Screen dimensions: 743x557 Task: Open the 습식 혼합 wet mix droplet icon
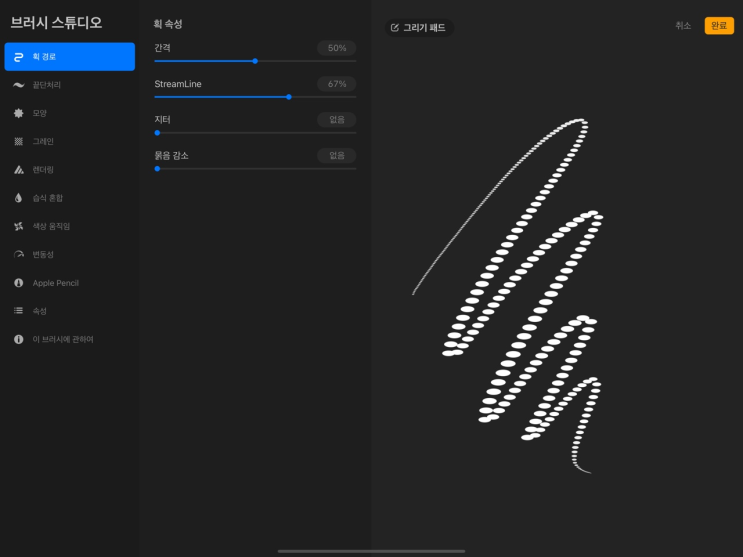point(18,198)
